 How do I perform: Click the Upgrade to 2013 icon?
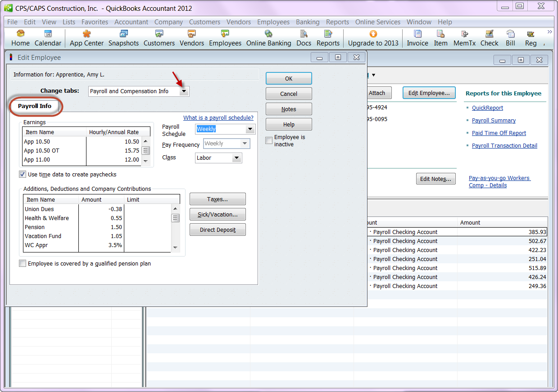[x=373, y=38]
